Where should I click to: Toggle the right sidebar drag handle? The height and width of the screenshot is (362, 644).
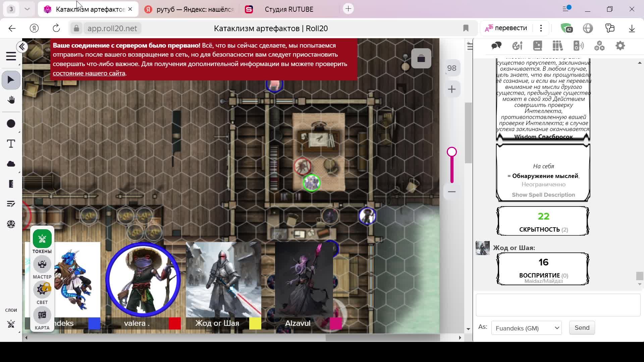470,47
